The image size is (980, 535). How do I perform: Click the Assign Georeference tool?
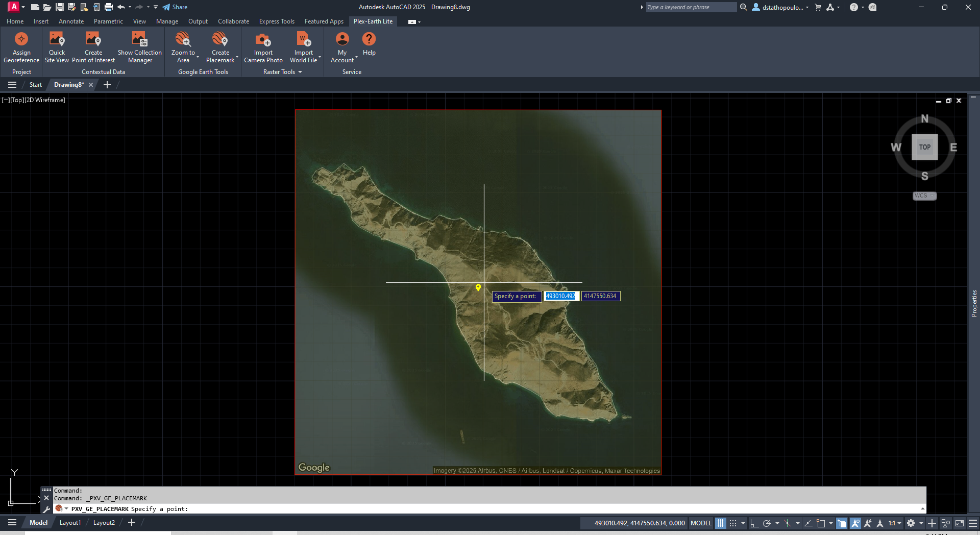click(21, 47)
